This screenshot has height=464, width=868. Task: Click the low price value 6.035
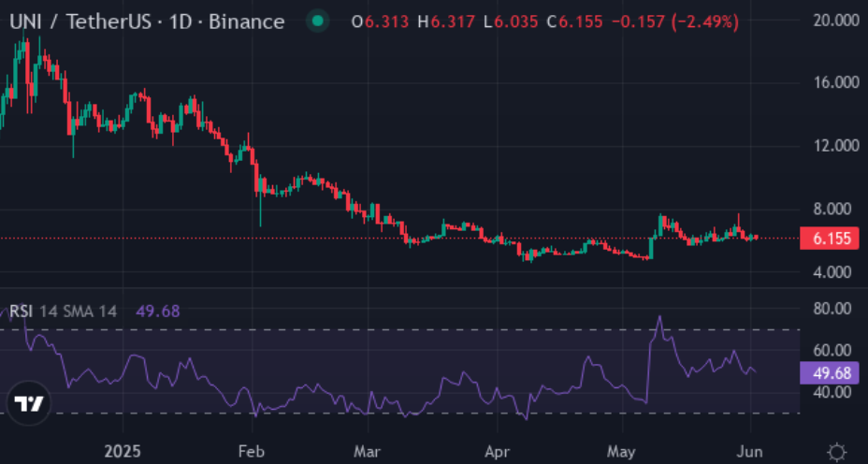click(x=515, y=22)
